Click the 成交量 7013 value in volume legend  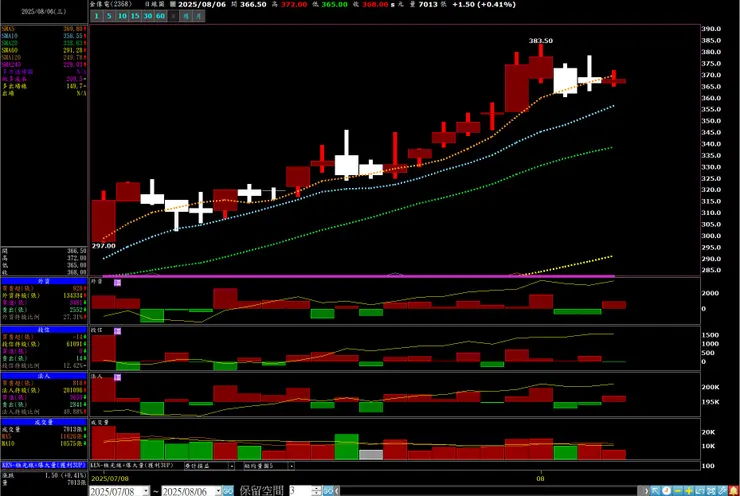44,429
